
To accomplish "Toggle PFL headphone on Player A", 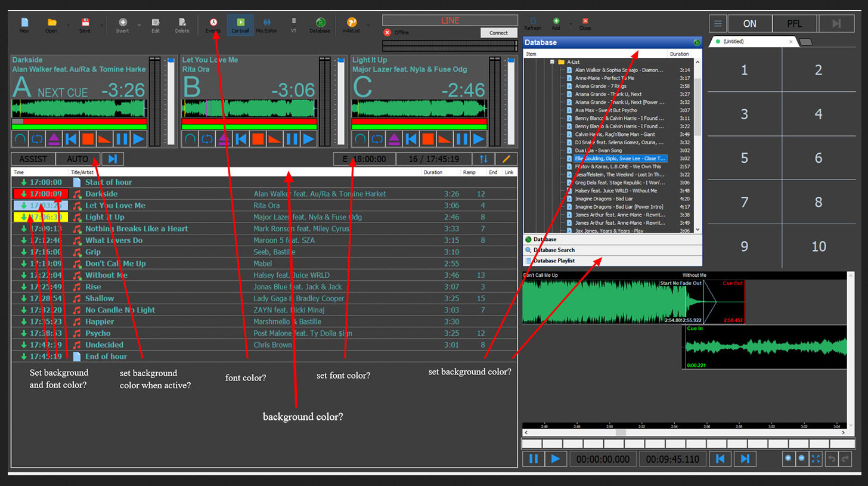I will pos(20,140).
